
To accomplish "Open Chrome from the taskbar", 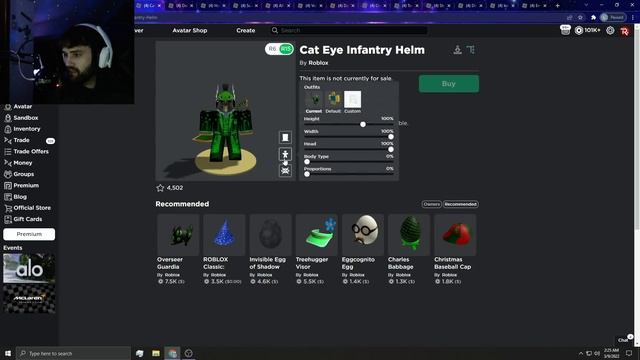I will tap(172, 353).
